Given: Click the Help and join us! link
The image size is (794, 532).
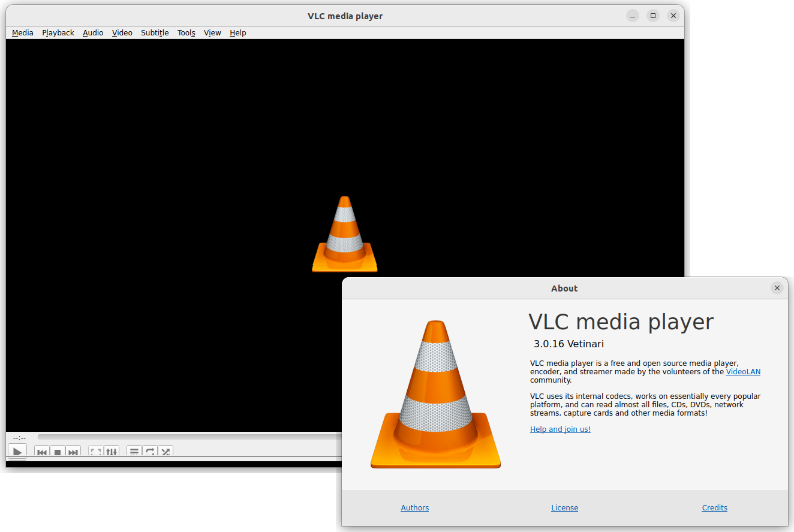Looking at the screenshot, I should click(x=560, y=429).
